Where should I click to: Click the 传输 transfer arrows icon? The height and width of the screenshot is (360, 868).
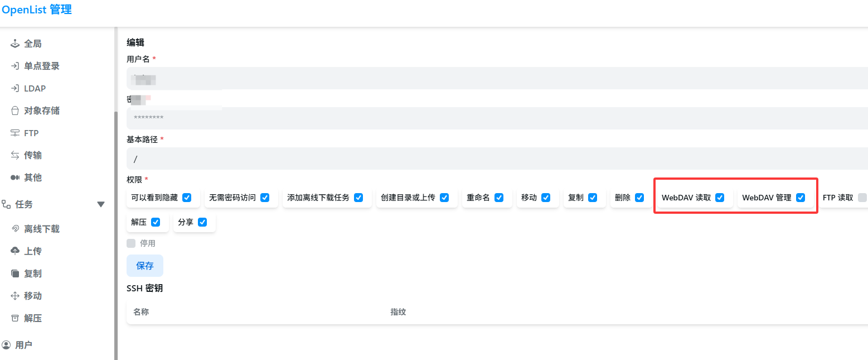pos(15,155)
